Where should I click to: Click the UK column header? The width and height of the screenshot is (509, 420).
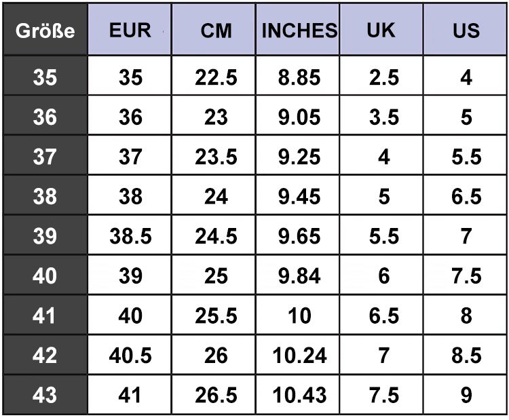tap(383, 31)
